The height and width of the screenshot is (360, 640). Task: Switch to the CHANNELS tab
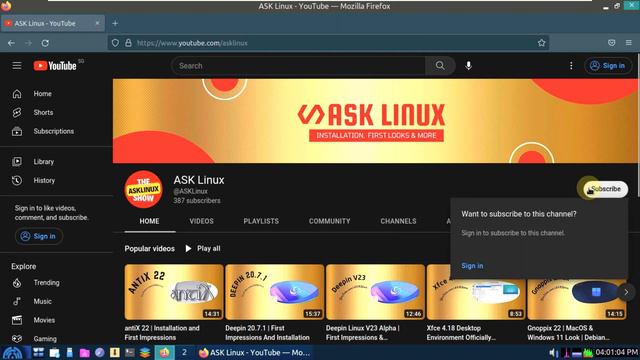[x=398, y=221]
